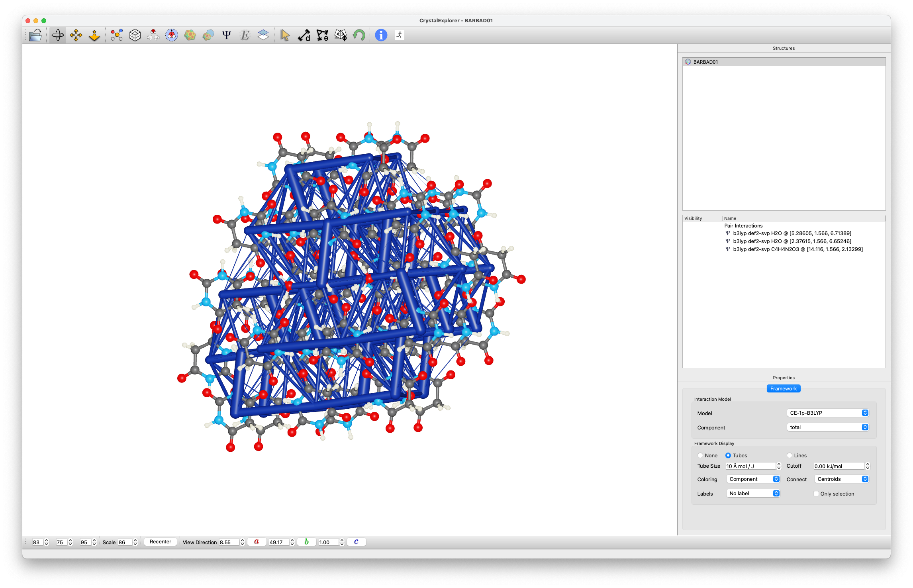Open the Coloring dropdown set to Component

pos(752,479)
